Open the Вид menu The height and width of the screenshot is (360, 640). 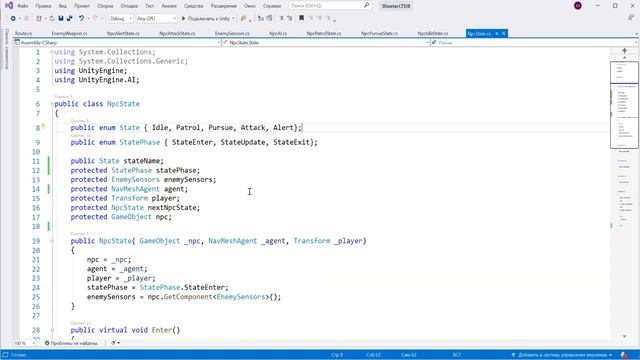[x=63, y=6]
